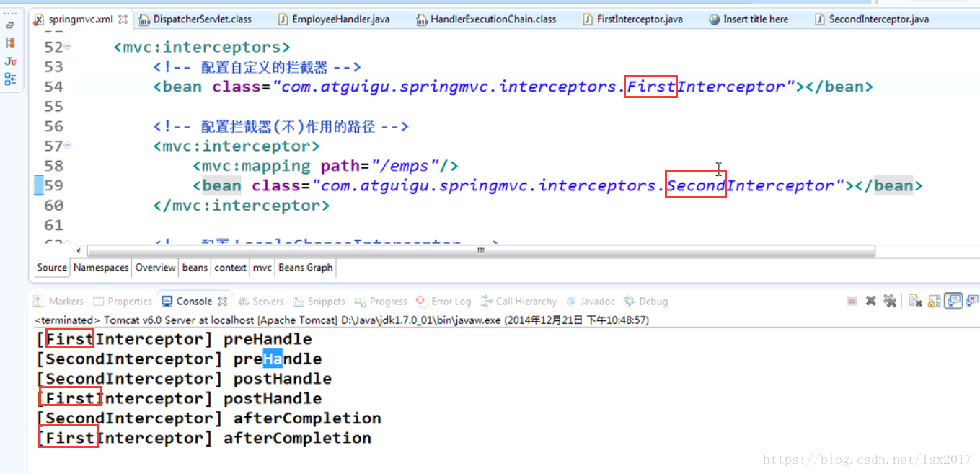Click the Restore icon in the left sidebar

click(x=10, y=25)
